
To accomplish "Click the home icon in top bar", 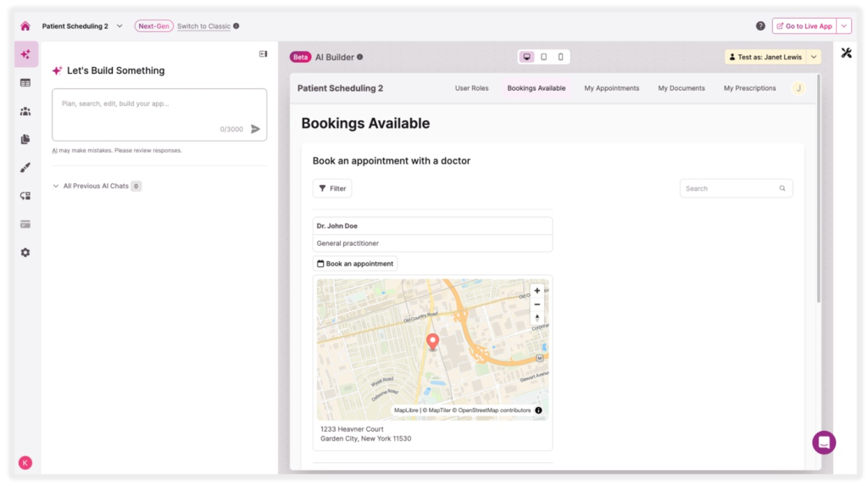I will click(x=25, y=26).
